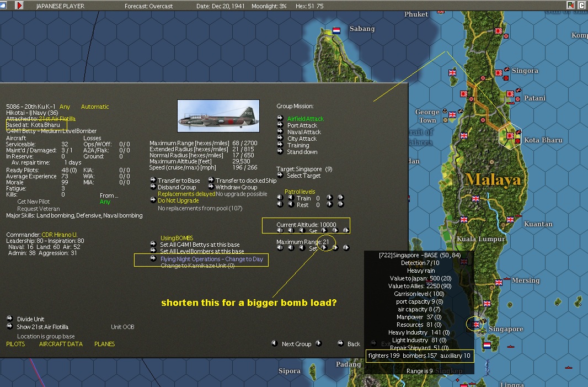Click the Withdraw Group arrow icon
The height and width of the screenshot is (387, 588).
point(211,187)
